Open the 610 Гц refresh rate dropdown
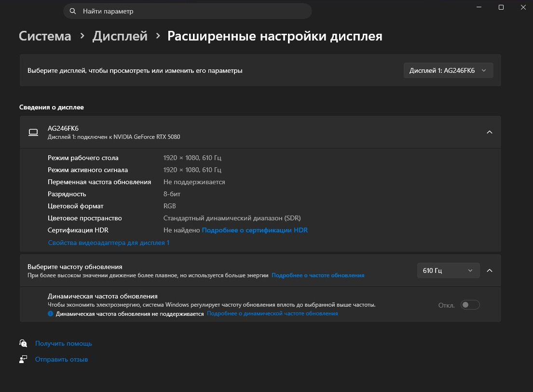The image size is (533, 392). click(449, 270)
